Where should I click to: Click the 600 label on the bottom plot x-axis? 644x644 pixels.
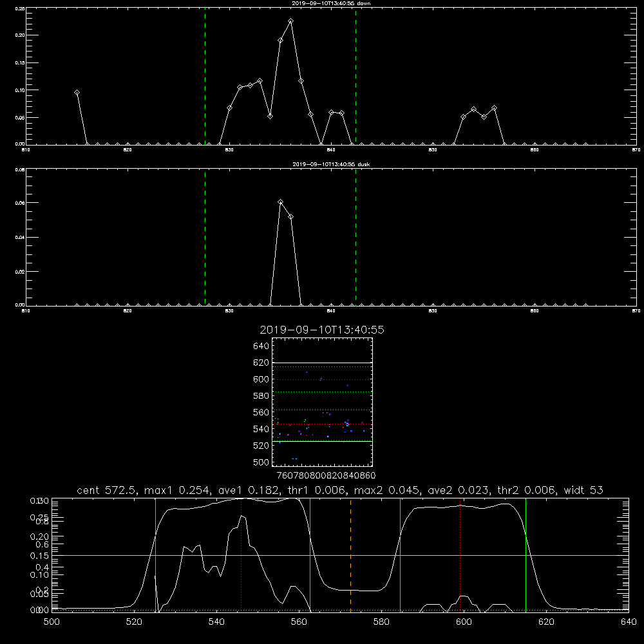click(464, 622)
